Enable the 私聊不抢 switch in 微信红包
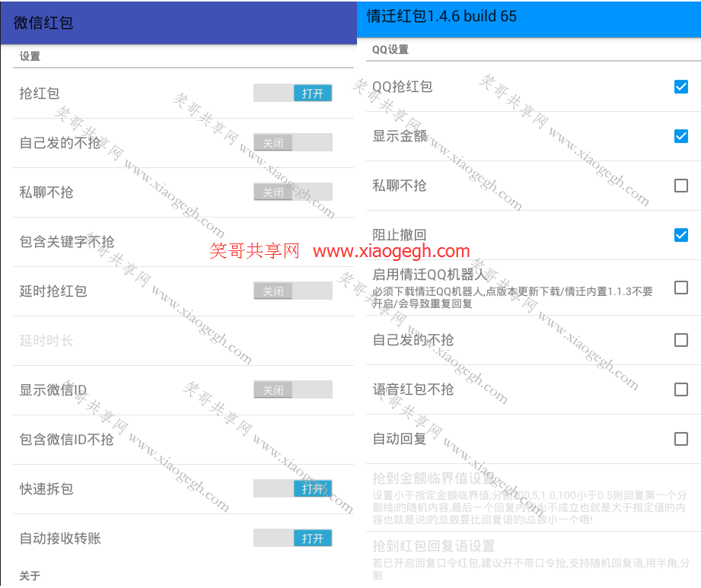The height and width of the screenshot is (588, 701). (x=293, y=192)
